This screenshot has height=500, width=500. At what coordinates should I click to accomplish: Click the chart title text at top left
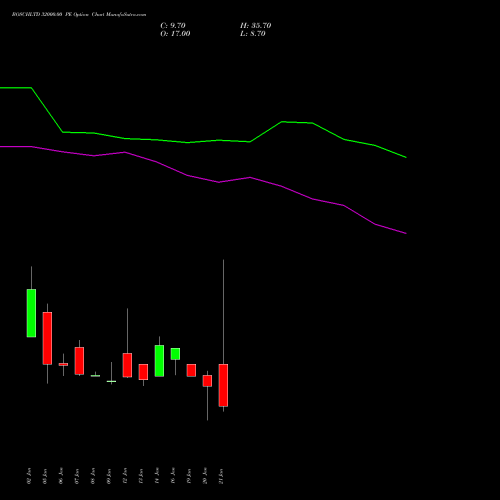coord(79,15)
